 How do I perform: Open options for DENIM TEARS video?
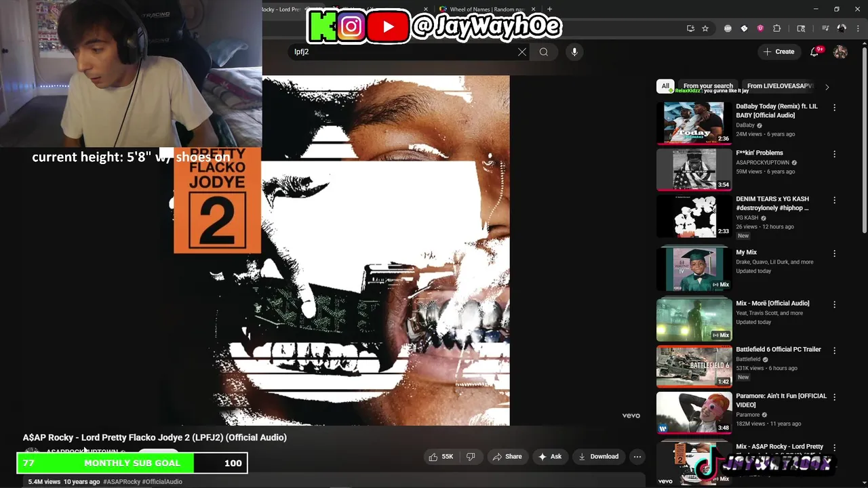click(834, 201)
